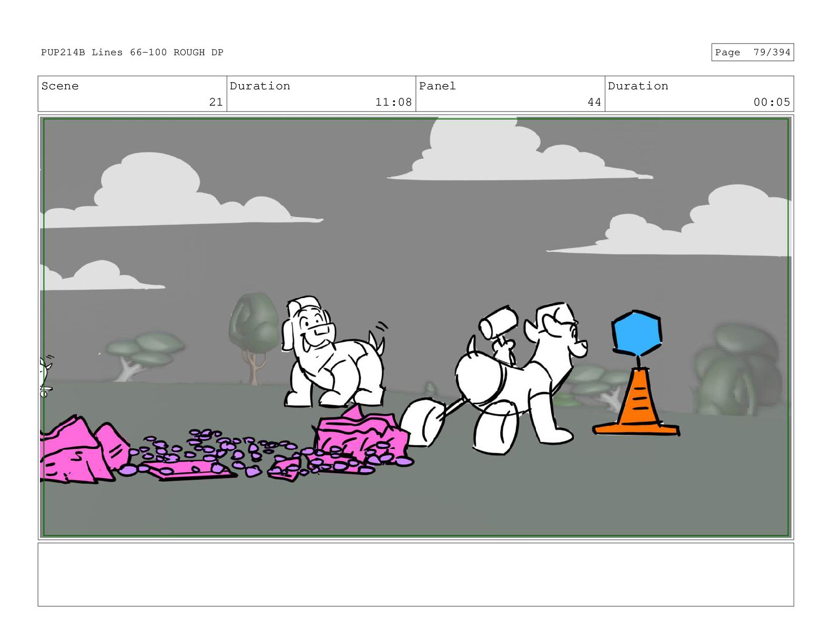Click the "Duration" label beside the Panel cell
Screen dimensions: 832x644
pyautogui.click(x=638, y=86)
